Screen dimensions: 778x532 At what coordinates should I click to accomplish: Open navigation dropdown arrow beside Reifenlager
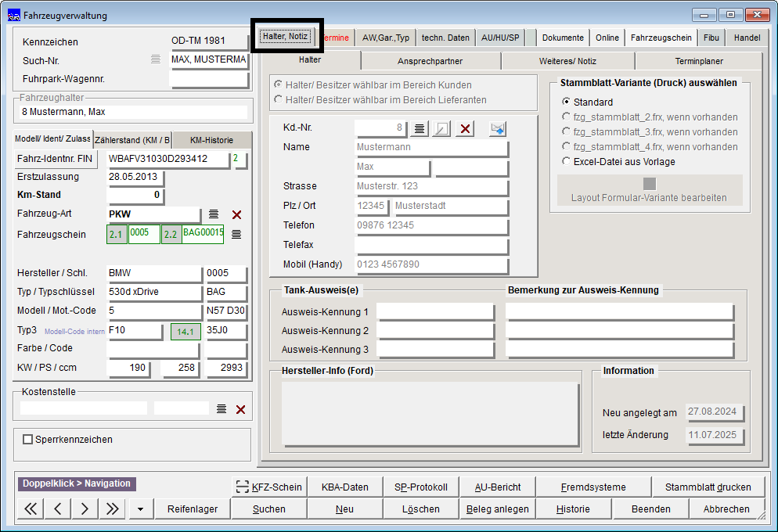pyautogui.click(x=140, y=509)
